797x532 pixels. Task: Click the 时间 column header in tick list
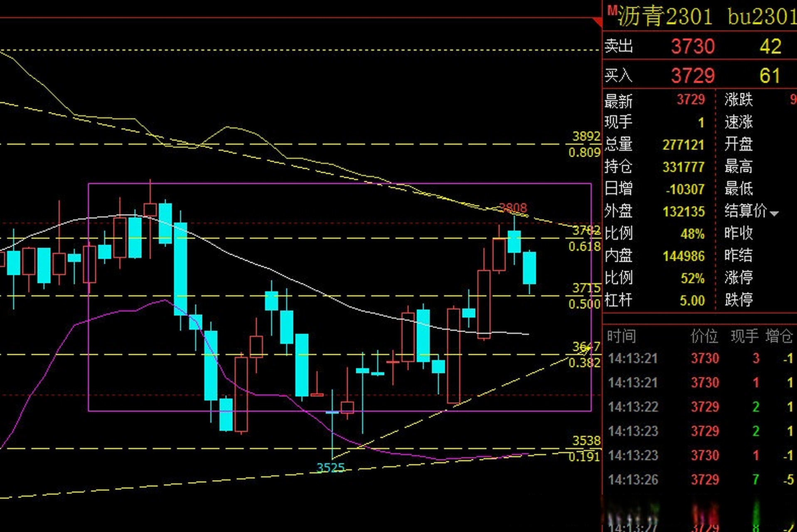coord(621,336)
